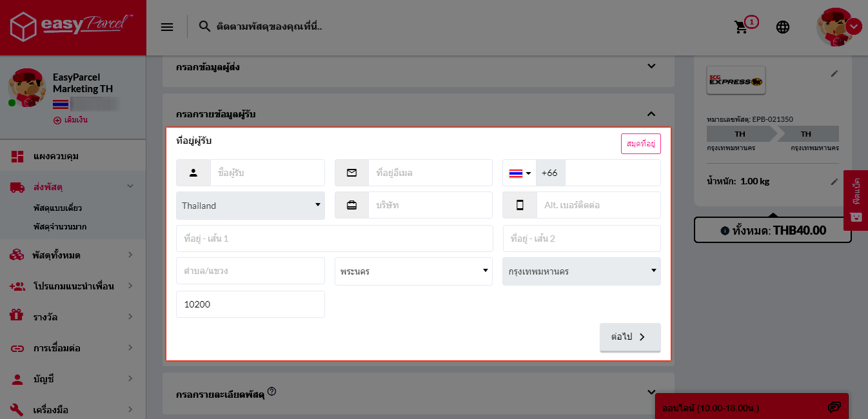The height and width of the screenshot is (419, 868).
Task: Open the พระนคร district dropdown
Action: 413,271
